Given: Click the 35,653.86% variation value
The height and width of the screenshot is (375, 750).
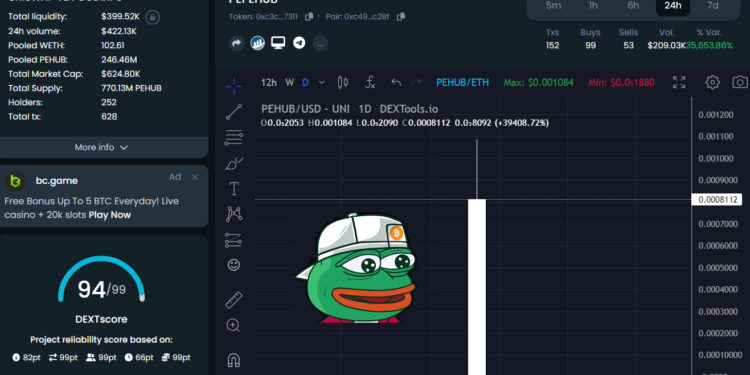Looking at the screenshot, I should [709, 45].
